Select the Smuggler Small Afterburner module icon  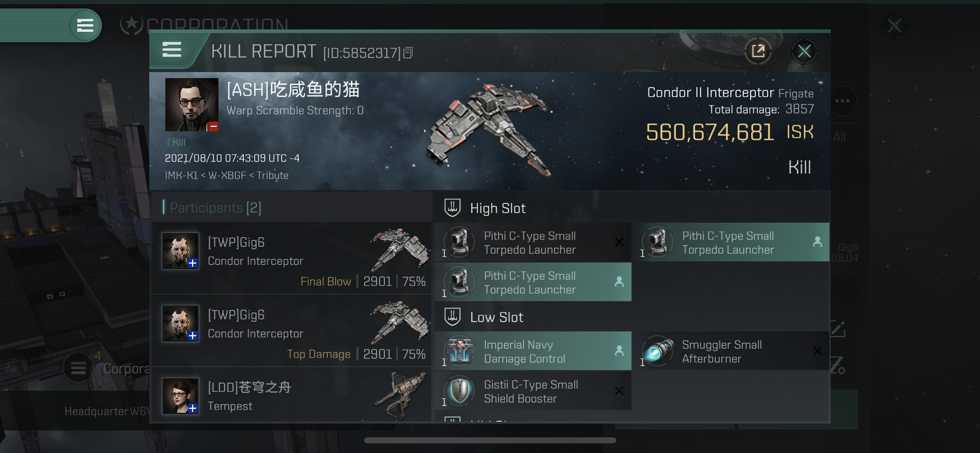point(658,351)
